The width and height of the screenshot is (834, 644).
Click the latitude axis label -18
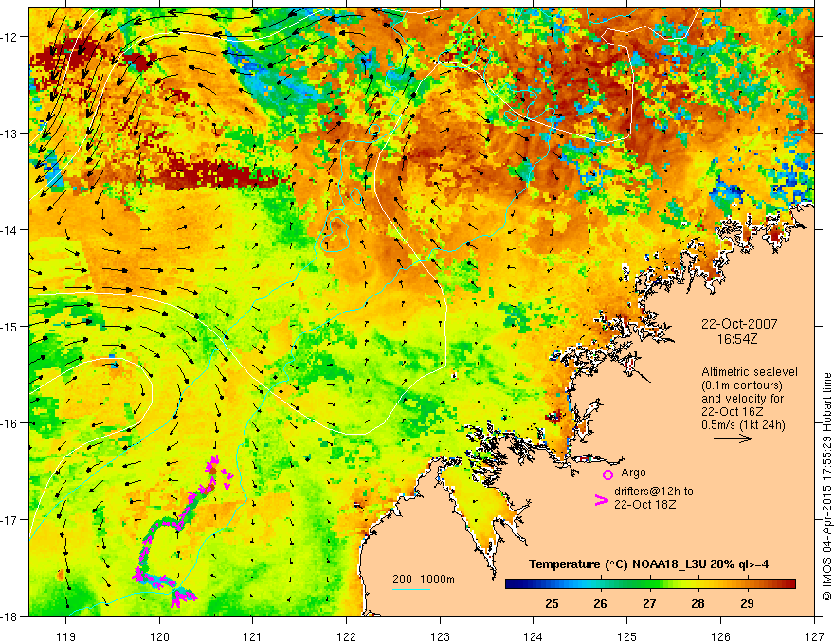9,616
